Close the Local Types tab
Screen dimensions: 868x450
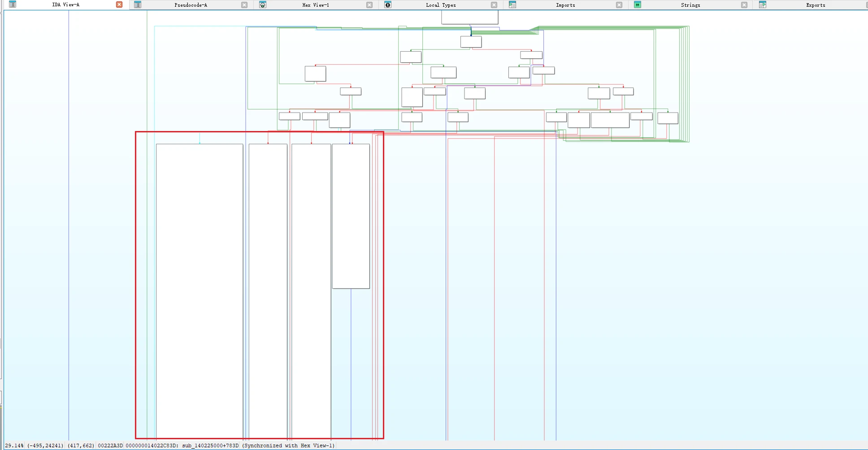[494, 5]
